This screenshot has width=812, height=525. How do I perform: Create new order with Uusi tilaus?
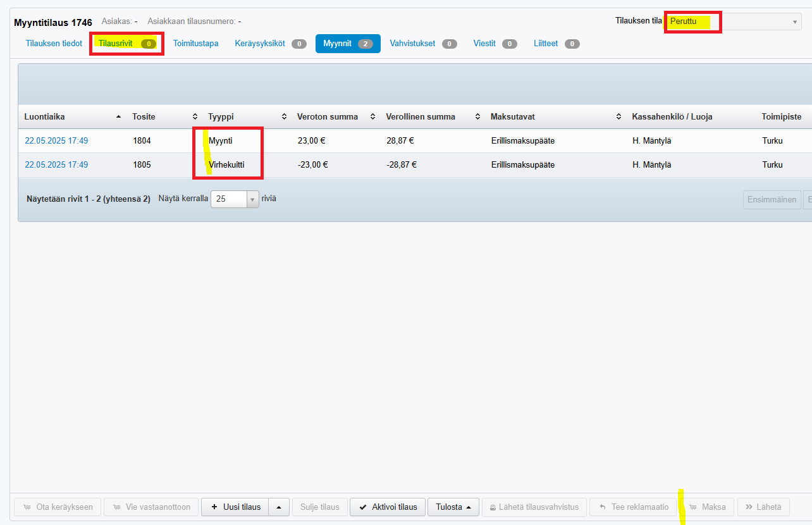pyautogui.click(x=235, y=507)
